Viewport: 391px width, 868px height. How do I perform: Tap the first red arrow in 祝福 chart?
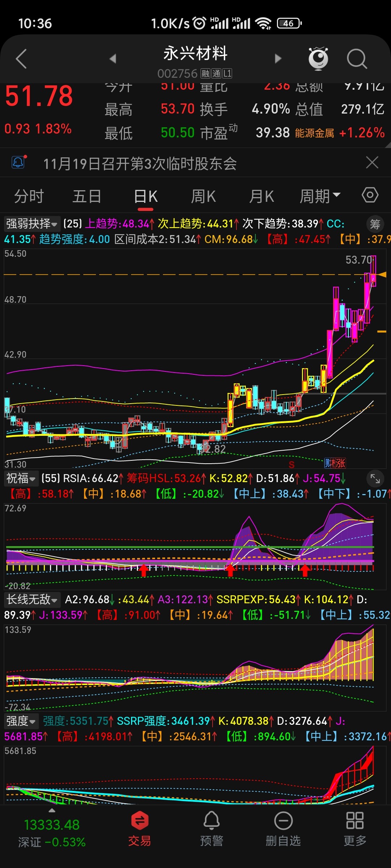click(x=144, y=570)
